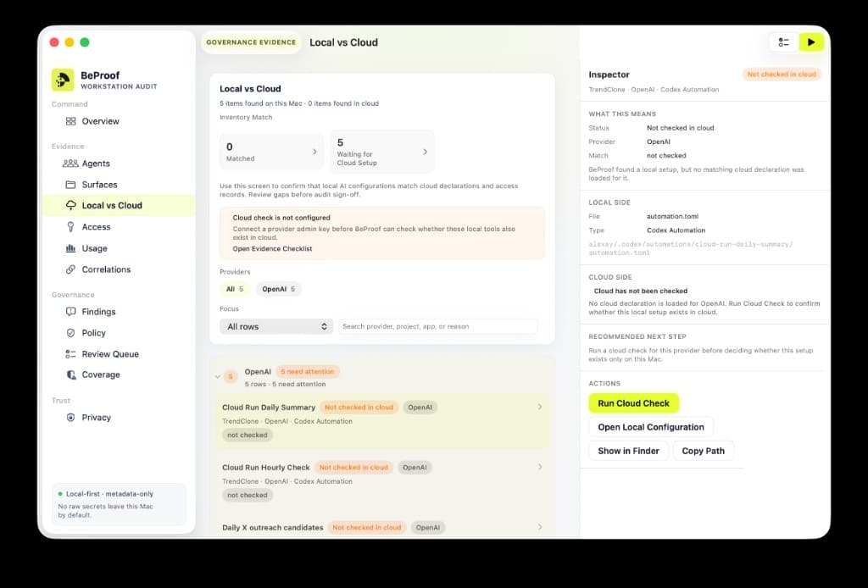Image resolution: width=868 pixels, height=588 pixels.
Task: Open Waiting for Cloud Setup card chevron
Action: click(426, 152)
